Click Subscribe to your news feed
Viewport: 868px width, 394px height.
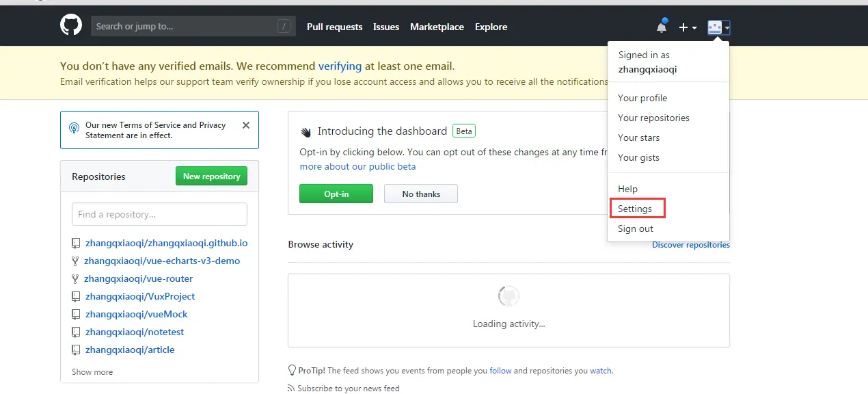349,389
